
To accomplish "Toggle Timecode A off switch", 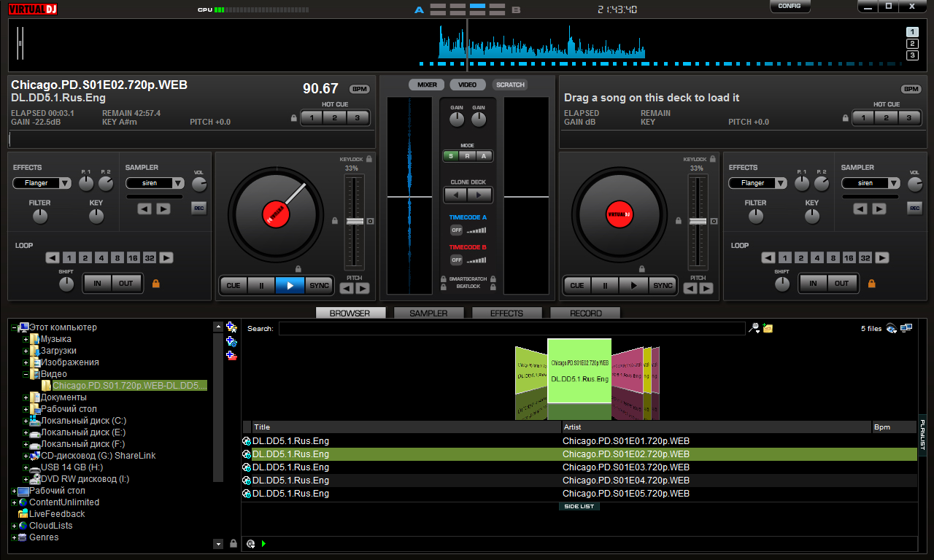I will pos(456,230).
